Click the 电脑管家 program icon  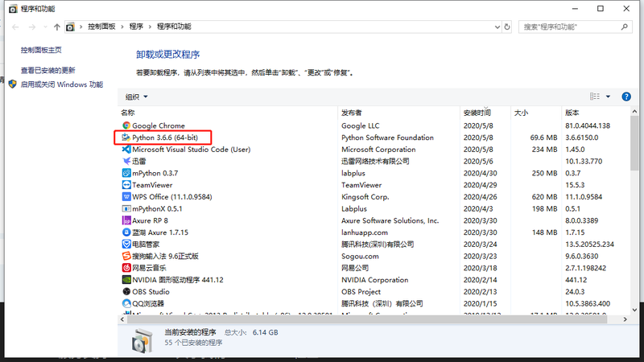pyautogui.click(x=126, y=245)
